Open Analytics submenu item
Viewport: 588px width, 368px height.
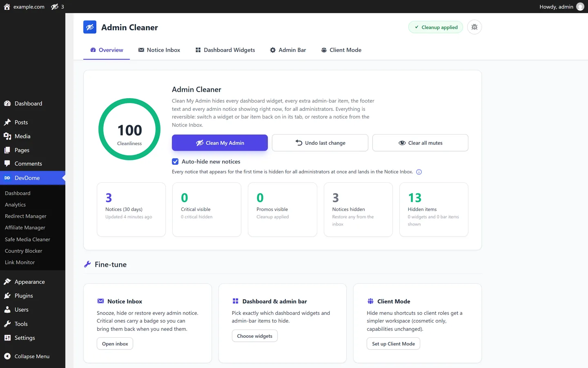click(x=15, y=204)
